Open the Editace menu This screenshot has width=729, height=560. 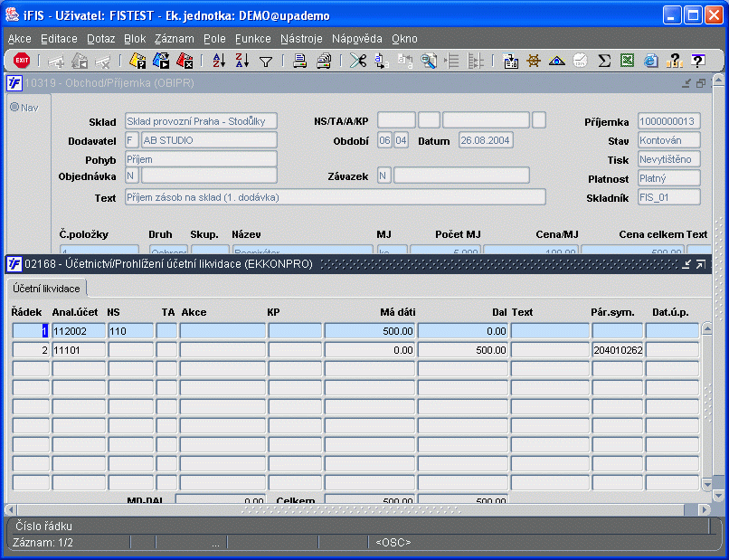pyautogui.click(x=59, y=39)
